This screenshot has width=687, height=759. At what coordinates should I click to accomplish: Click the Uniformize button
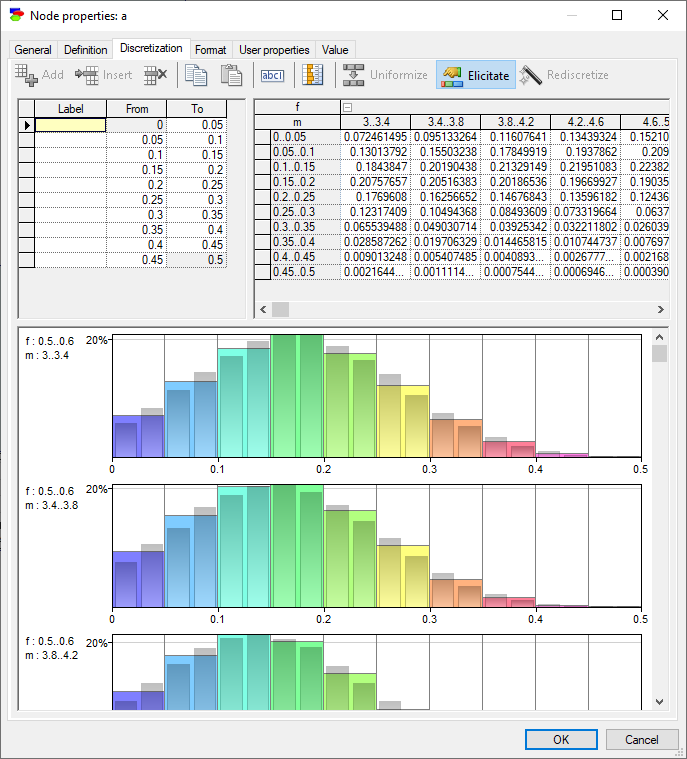coord(385,75)
